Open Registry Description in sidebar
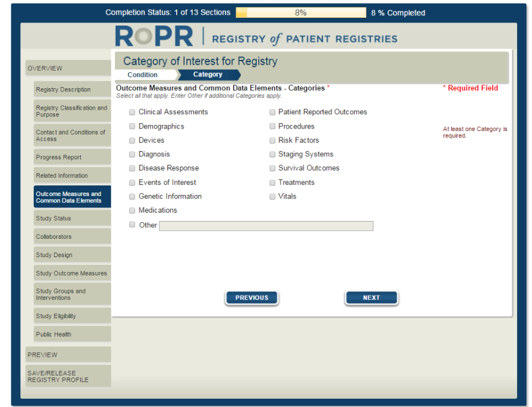 pyautogui.click(x=72, y=89)
